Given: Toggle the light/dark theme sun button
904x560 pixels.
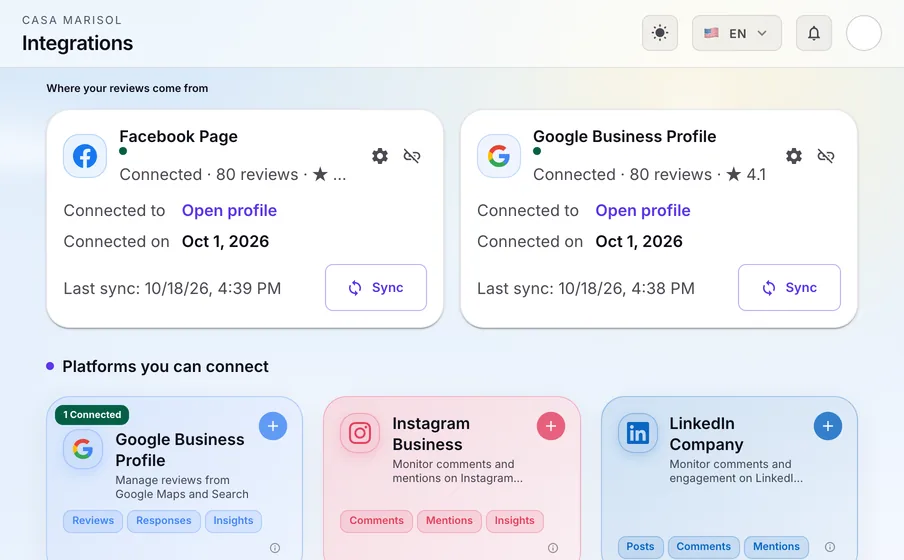Looking at the screenshot, I should pyautogui.click(x=660, y=33).
